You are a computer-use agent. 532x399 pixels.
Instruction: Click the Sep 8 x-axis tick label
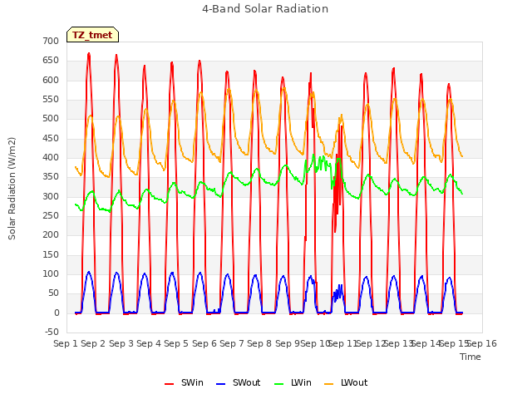coord(259,343)
